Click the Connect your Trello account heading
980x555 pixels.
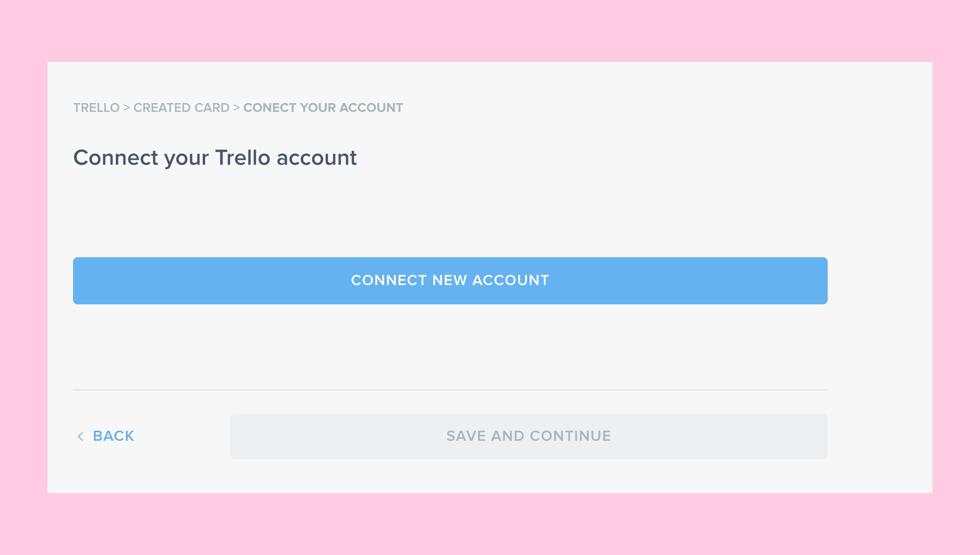215,158
